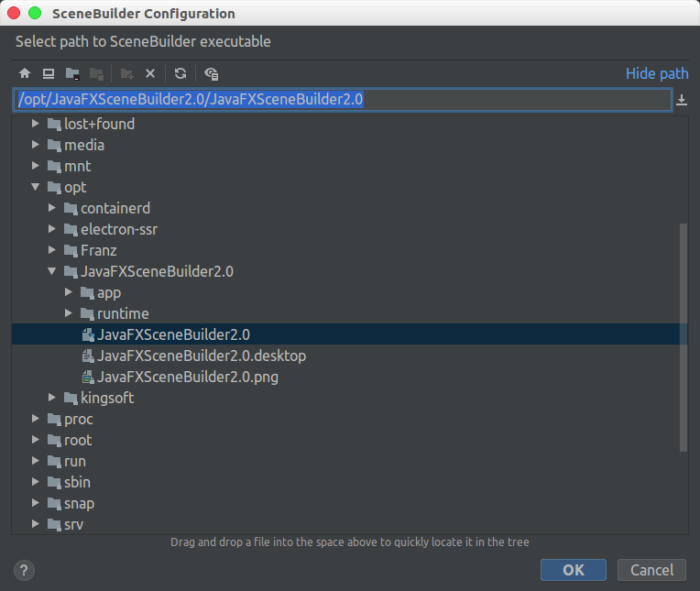Expand the mnt folder arrow

tap(35, 166)
